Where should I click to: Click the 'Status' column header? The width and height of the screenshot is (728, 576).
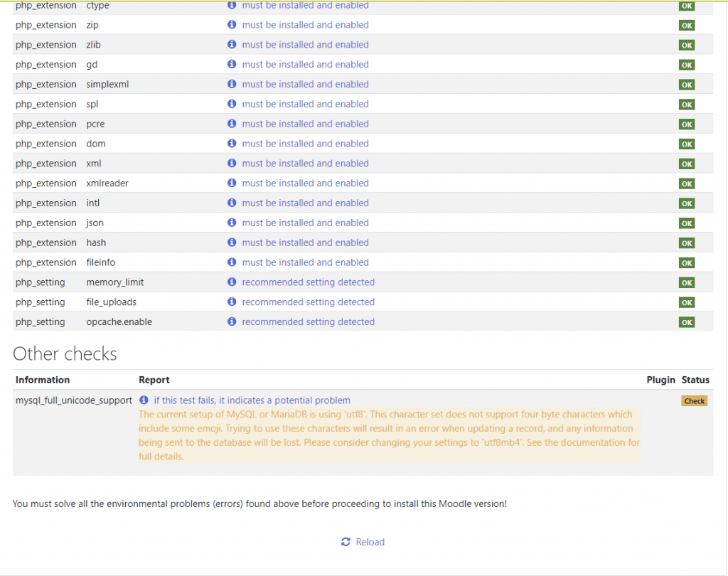click(x=695, y=380)
